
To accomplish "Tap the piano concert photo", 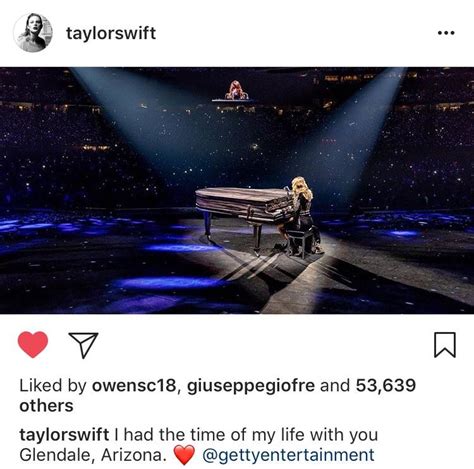I will 237,190.
